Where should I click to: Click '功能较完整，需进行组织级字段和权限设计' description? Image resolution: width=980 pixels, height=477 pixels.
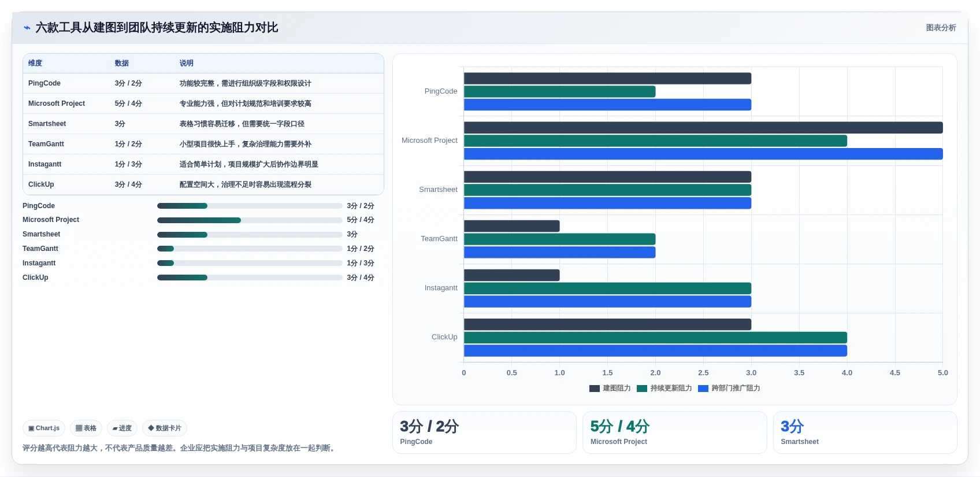click(246, 83)
